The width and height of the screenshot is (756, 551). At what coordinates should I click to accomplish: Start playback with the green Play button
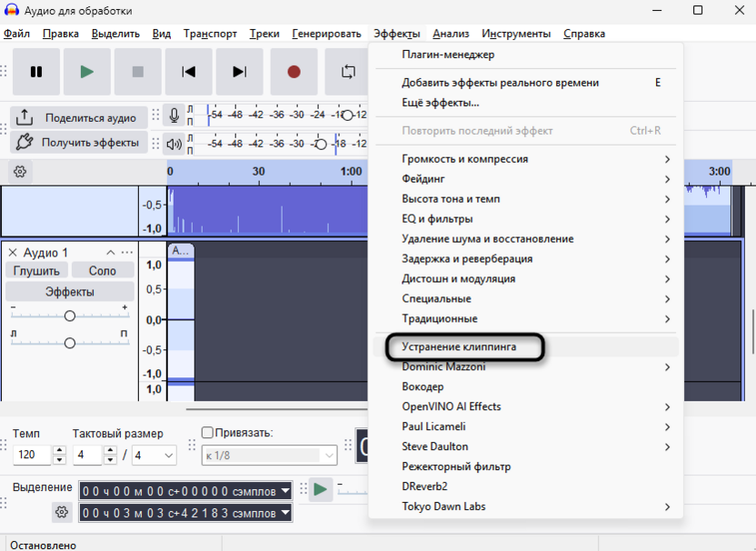pyautogui.click(x=87, y=72)
